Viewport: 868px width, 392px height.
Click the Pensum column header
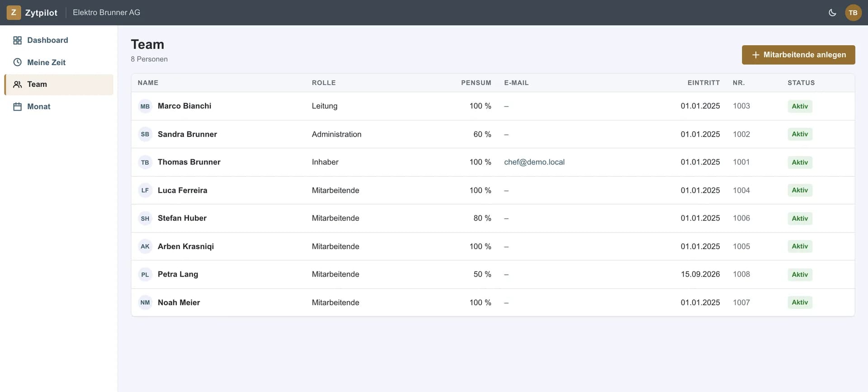tap(476, 83)
